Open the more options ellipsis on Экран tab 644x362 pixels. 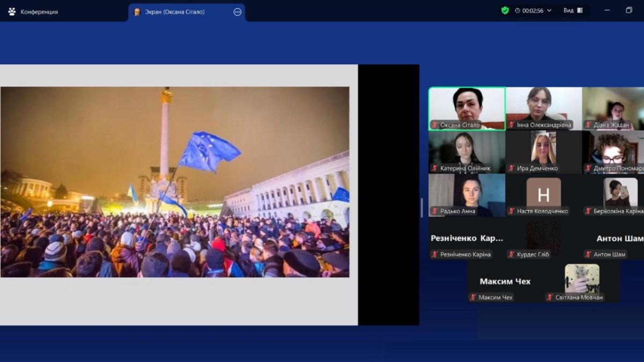237,12
